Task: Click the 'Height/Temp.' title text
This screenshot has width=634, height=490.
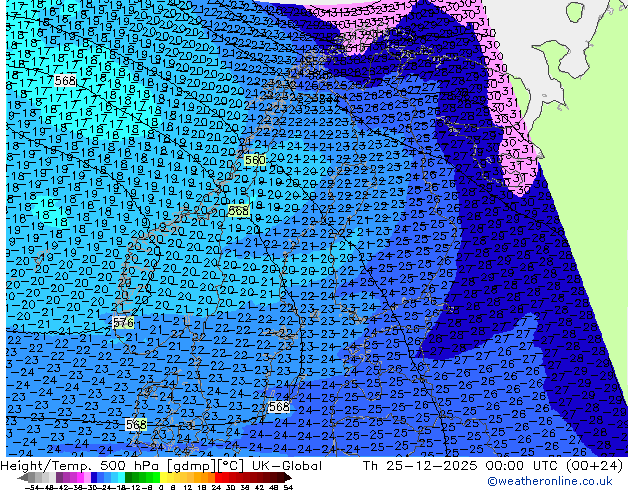Action: coord(47,466)
